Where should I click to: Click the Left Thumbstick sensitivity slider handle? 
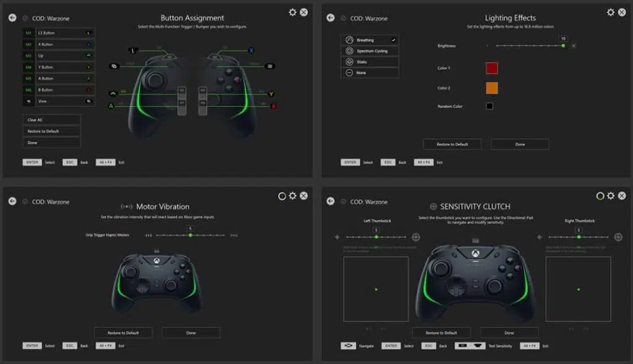376,237
